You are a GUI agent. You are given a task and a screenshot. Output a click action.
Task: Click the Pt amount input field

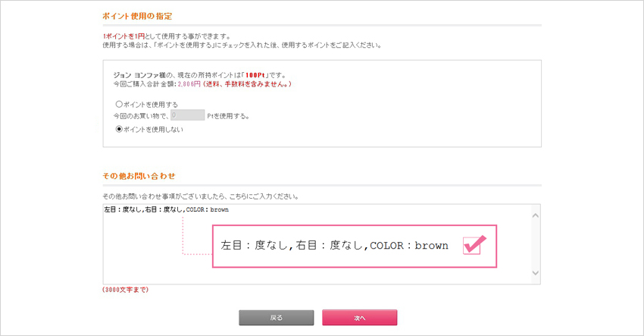(188, 115)
